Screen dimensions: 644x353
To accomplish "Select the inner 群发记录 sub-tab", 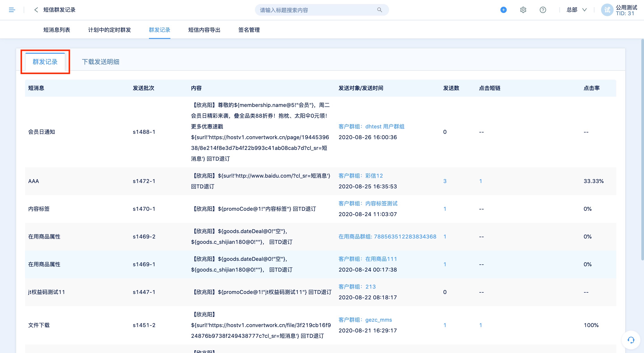I will coord(45,62).
